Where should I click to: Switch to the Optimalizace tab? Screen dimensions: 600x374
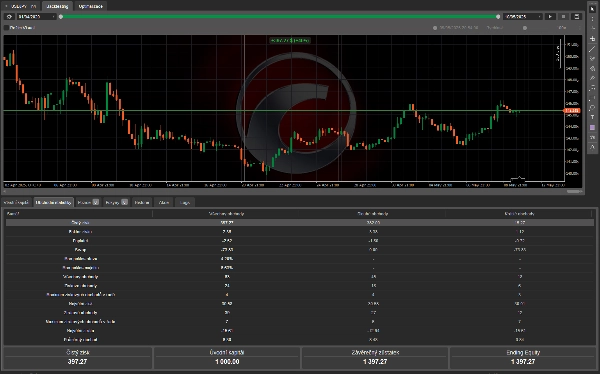point(91,6)
